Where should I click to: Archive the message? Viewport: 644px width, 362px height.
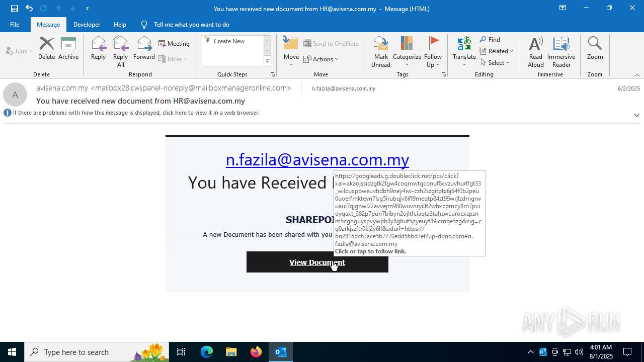point(68,49)
